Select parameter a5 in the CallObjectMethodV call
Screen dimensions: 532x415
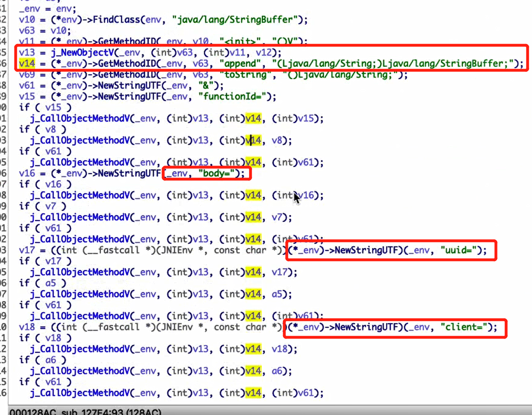coord(277,294)
